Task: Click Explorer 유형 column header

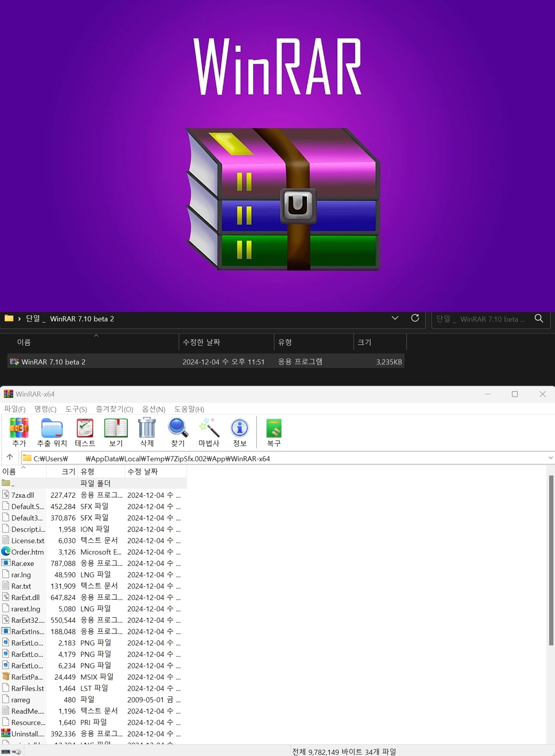Action: [314, 342]
